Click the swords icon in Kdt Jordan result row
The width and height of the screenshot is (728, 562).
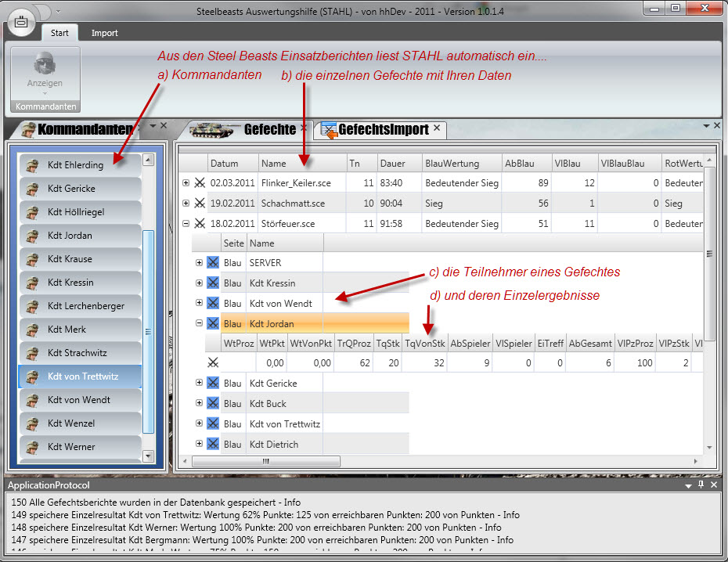coord(213,363)
